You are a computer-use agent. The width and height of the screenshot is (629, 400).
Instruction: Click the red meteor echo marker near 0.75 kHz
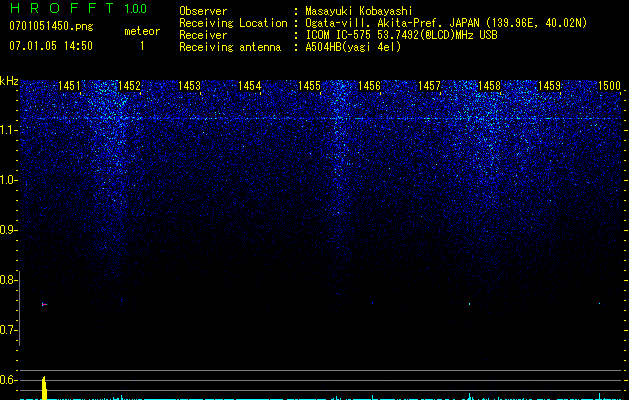coord(44,305)
